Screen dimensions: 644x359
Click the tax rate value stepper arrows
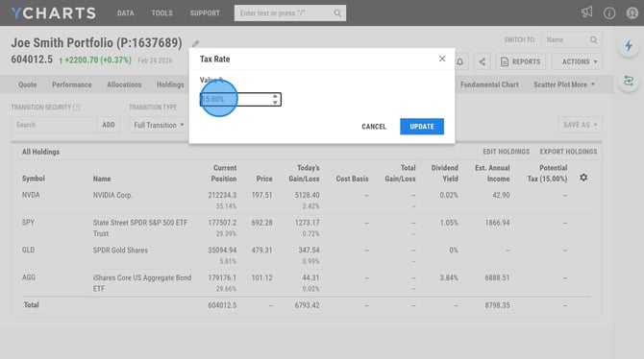tap(275, 99)
